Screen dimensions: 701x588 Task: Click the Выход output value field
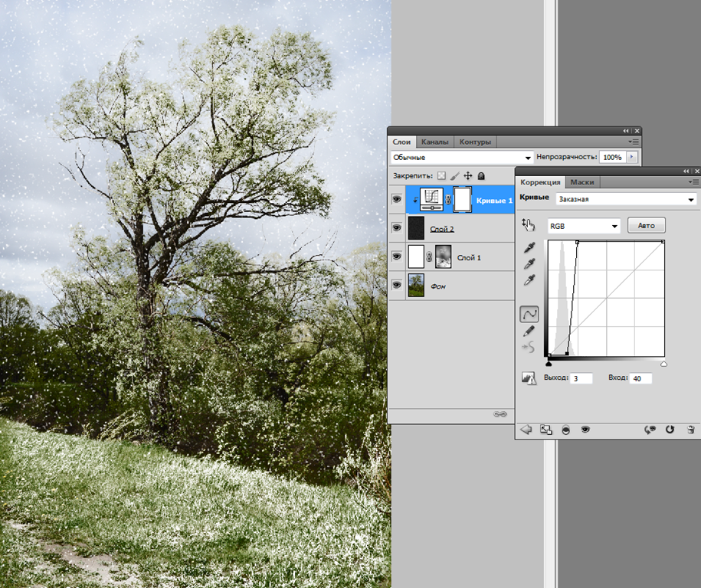click(581, 378)
